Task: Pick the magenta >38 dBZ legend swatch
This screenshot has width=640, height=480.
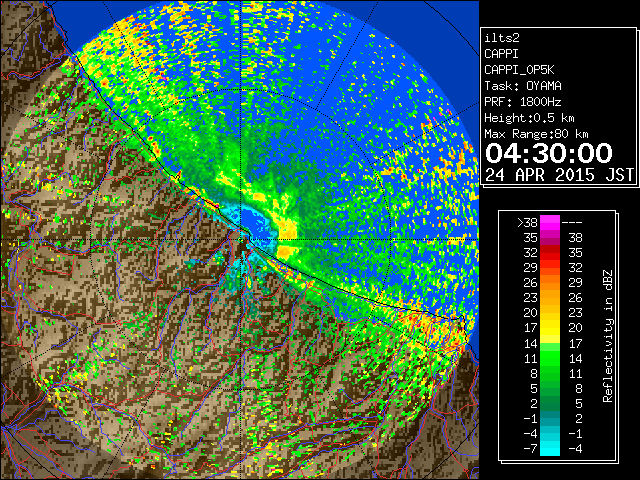Action: 550,223
